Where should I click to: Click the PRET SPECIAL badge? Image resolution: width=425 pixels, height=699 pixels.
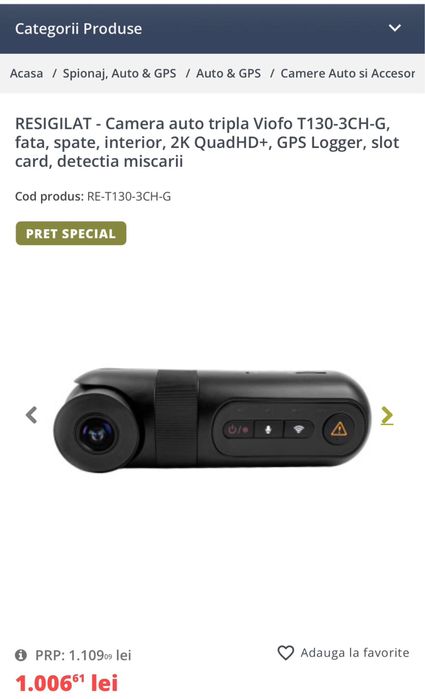(71, 234)
